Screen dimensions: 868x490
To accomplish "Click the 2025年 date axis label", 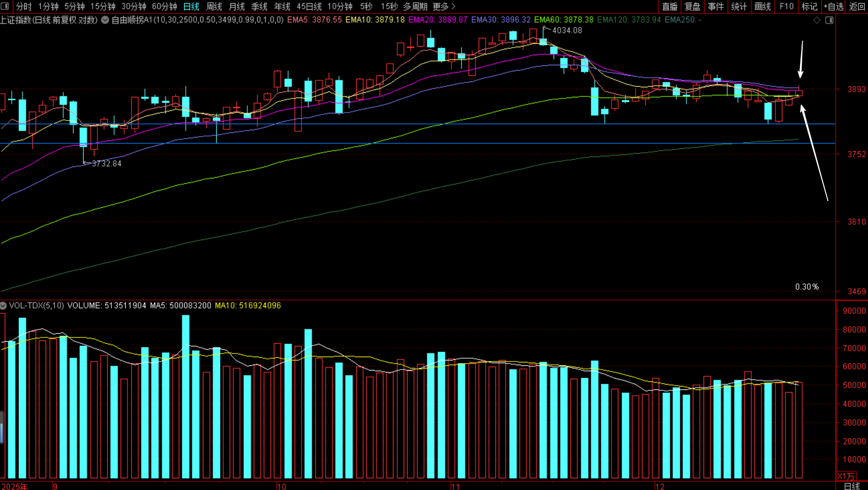I will 14,486.
